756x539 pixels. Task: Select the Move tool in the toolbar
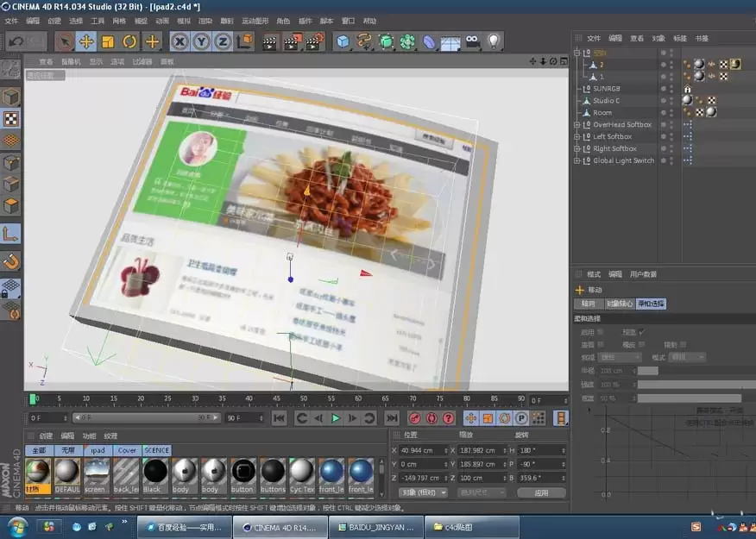coord(86,41)
